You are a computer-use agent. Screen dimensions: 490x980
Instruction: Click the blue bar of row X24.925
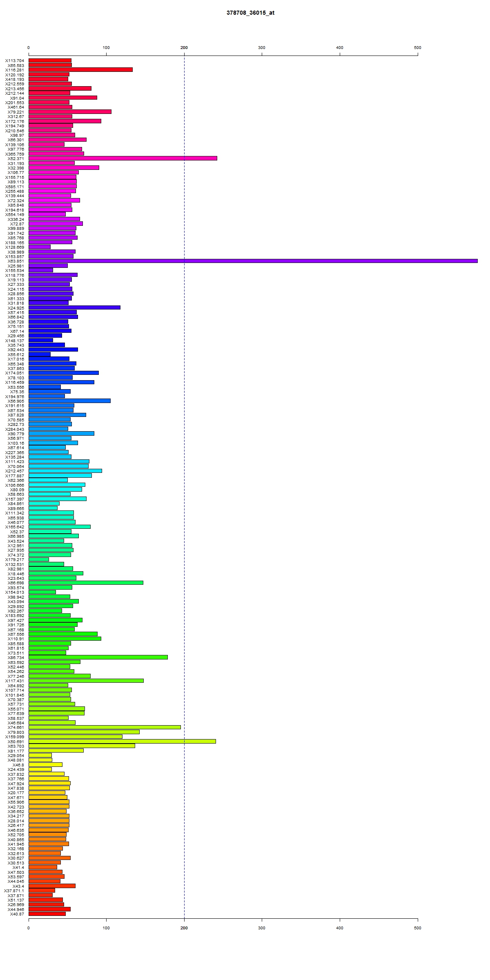click(74, 307)
